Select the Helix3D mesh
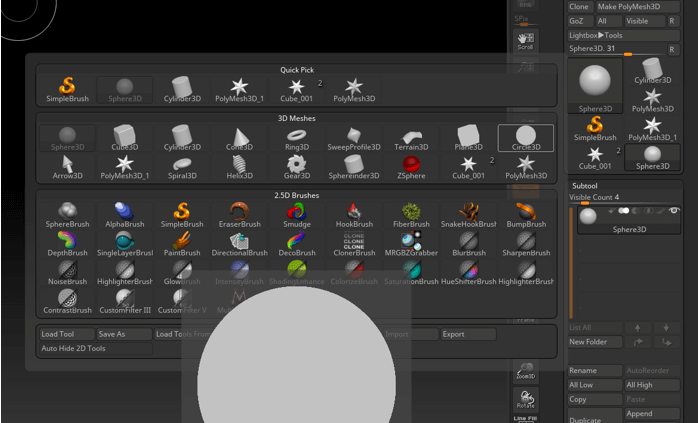The image size is (698, 423). click(239, 167)
